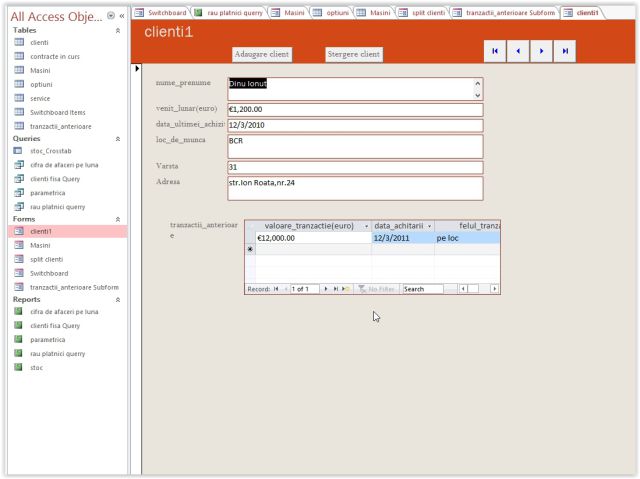The width and height of the screenshot is (640, 479).
Task: Switch to rau platnici querry tab
Action: [x=229, y=13]
